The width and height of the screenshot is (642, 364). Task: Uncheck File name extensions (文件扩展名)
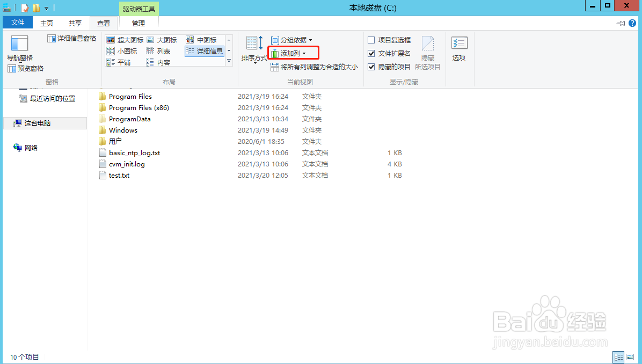pos(389,53)
